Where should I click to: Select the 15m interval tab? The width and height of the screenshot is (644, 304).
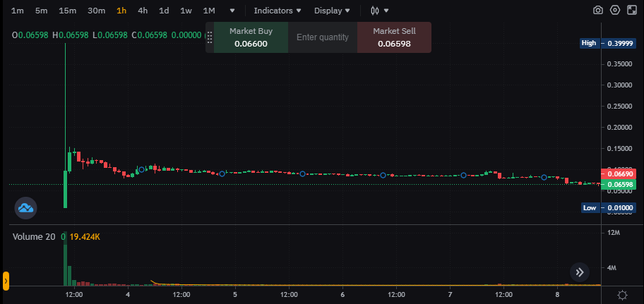[68, 11]
